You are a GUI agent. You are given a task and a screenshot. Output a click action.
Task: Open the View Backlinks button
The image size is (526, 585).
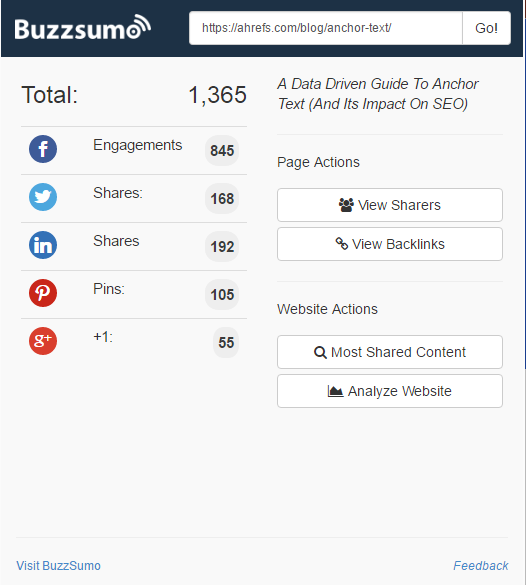(x=389, y=244)
